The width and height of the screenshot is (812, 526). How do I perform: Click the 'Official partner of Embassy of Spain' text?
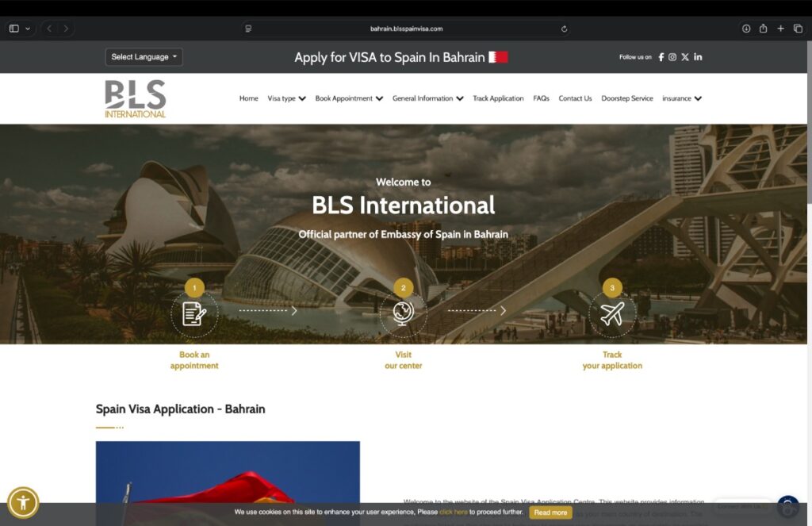click(x=404, y=234)
